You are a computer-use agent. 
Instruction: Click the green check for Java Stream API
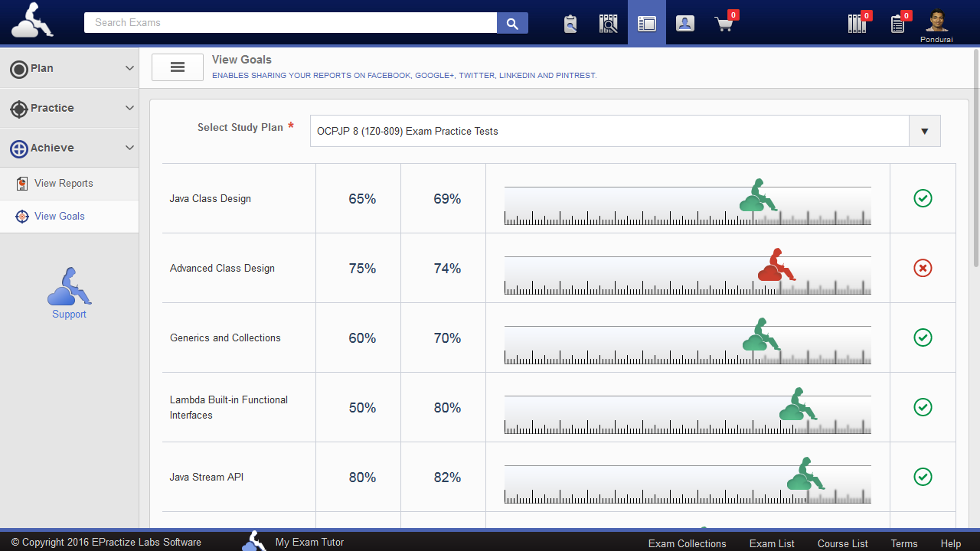(x=923, y=477)
